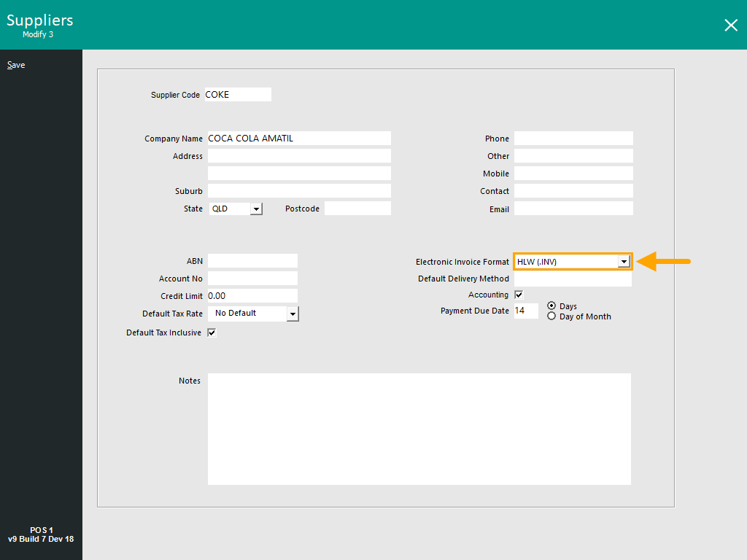Open Default Tax Rate dropdown

click(x=293, y=314)
